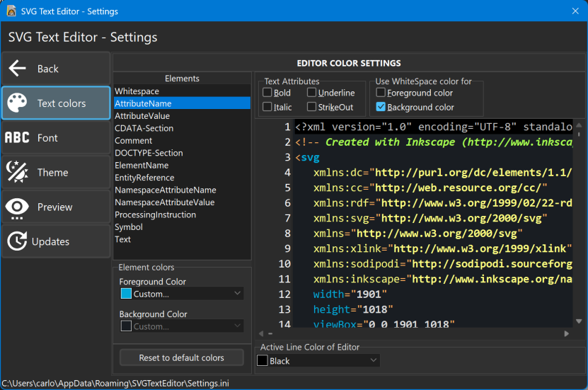Click the horizontal scroll left arrow
The width and height of the screenshot is (588, 390).
coord(261,333)
